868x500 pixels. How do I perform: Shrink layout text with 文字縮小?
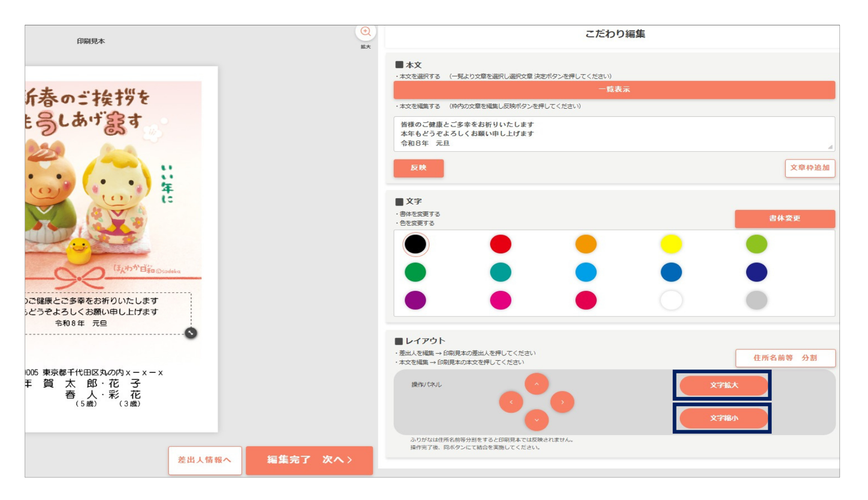(x=723, y=418)
